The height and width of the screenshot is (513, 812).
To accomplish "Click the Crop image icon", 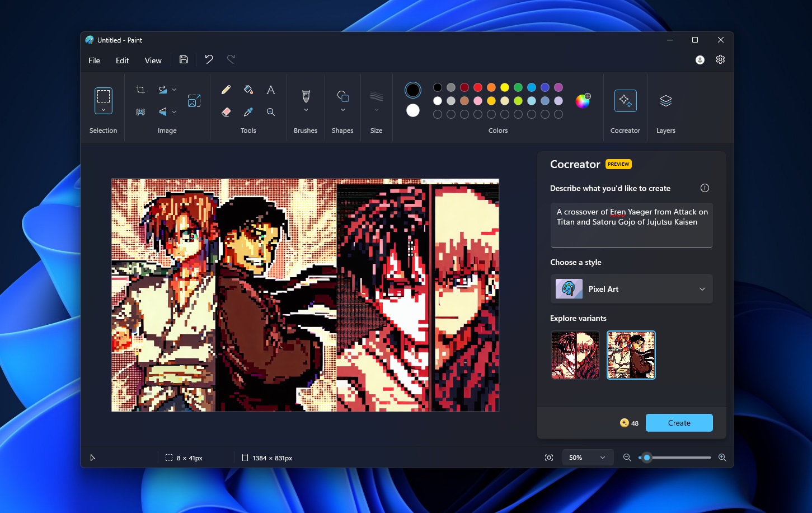I will [x=140, y=90].
